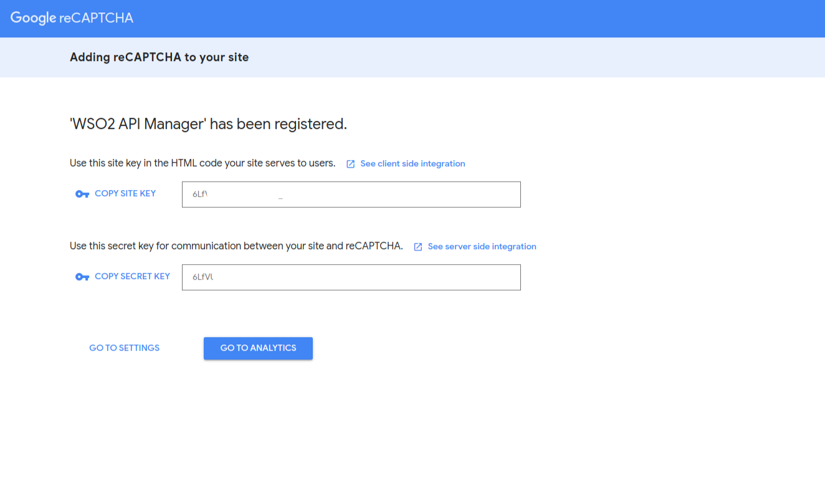Click the 'WSO2 API Manager' registered heading

[208, 124]
